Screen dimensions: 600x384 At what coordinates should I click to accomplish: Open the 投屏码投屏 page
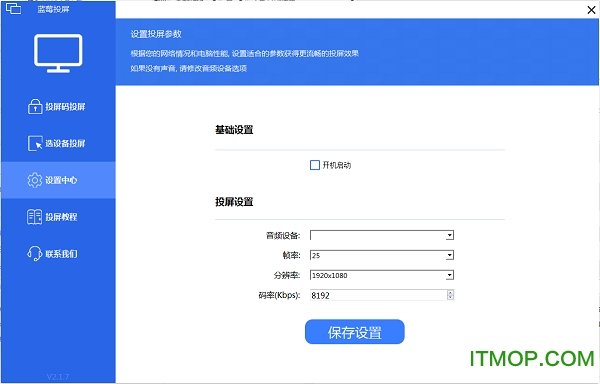tap(58, 107)
